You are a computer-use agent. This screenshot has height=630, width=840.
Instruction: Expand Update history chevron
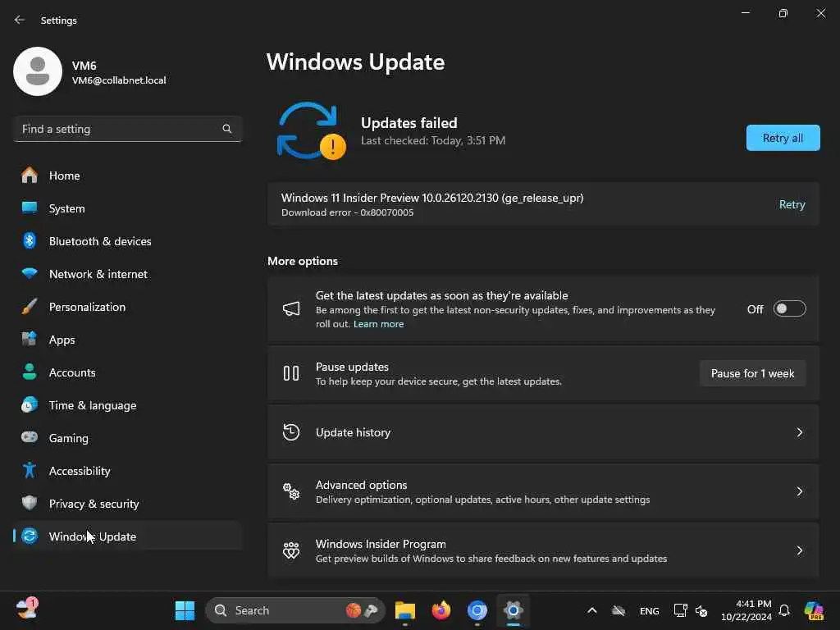[799, 432]
